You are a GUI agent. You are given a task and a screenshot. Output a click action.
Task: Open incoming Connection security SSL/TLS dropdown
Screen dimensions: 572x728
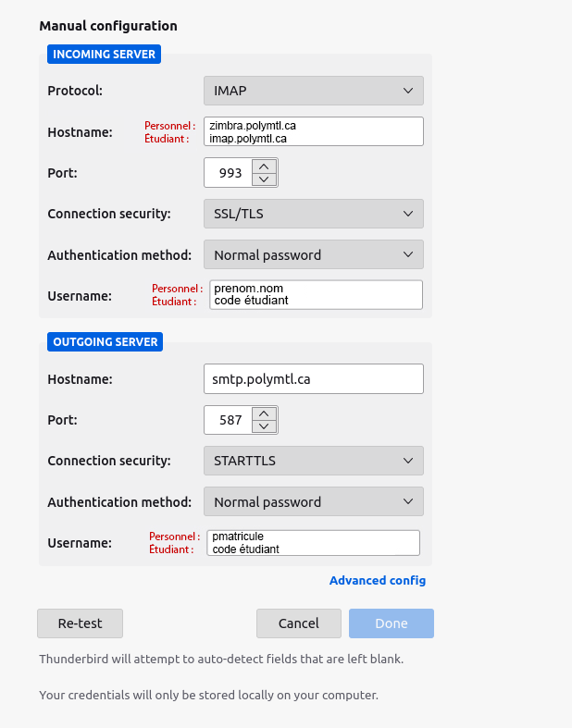click(x=313, y=214)
